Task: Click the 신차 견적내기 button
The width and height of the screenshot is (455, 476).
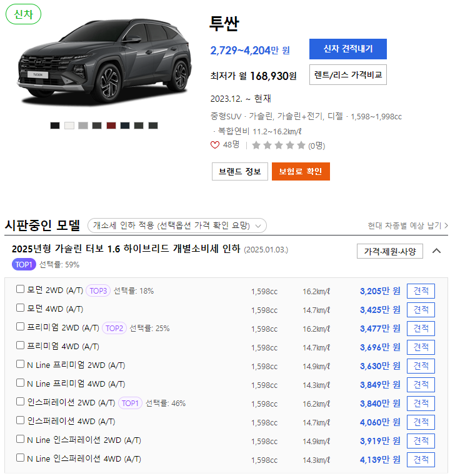Action: tap(347, 49)
